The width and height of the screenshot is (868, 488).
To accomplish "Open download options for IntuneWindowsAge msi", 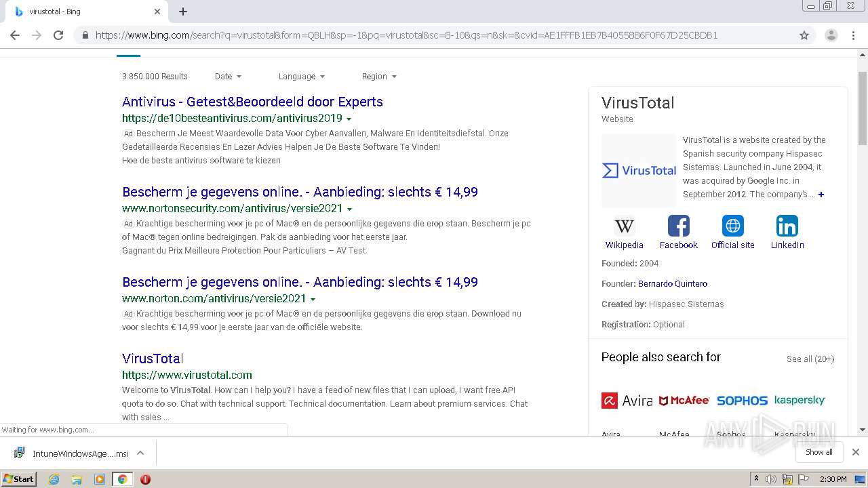I will tap(140, 453).
